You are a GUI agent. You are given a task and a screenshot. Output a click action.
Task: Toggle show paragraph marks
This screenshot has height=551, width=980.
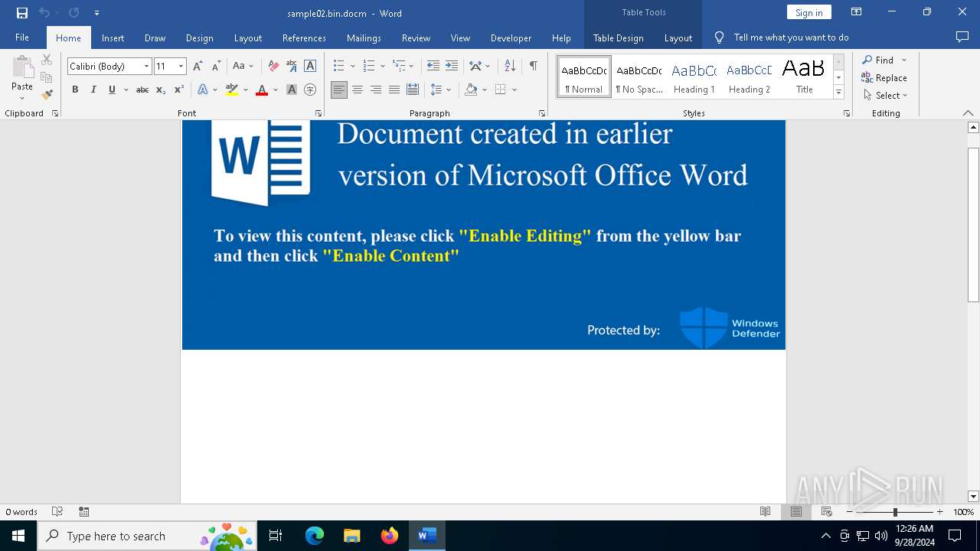[533, 67]
